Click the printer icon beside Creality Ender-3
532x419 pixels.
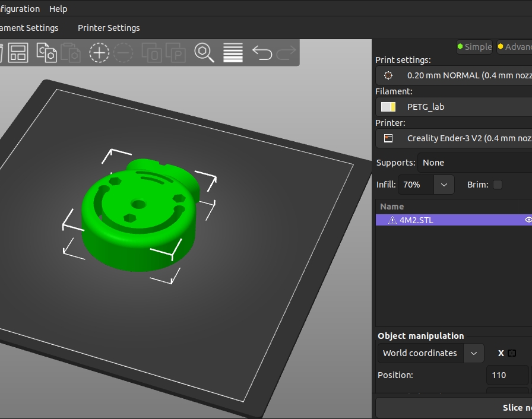coord(388,138)
